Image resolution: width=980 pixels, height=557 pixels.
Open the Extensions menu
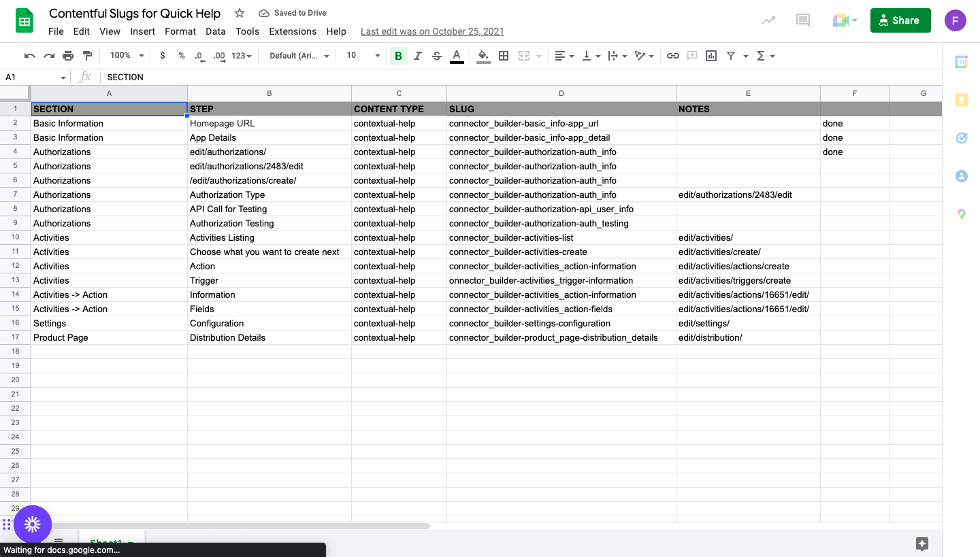point(293,31)
